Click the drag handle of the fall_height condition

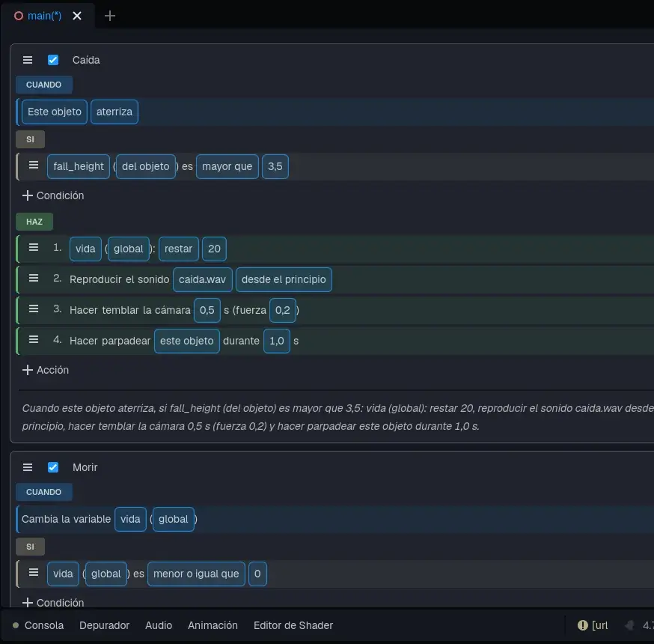(34, 165)
